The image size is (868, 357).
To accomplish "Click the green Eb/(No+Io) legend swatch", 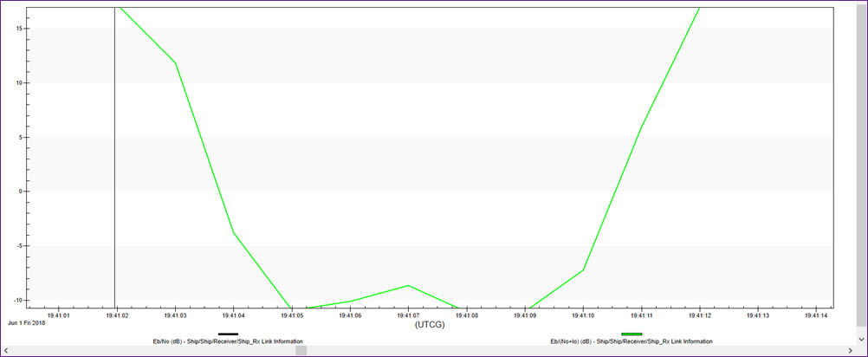I will [x=632, y=334].
